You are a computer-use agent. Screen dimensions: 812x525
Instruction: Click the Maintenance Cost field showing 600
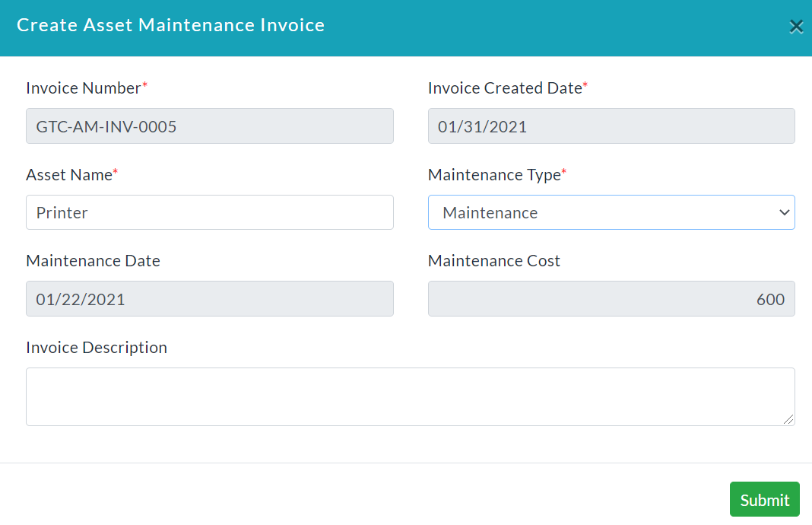click(x=611, y=298)
